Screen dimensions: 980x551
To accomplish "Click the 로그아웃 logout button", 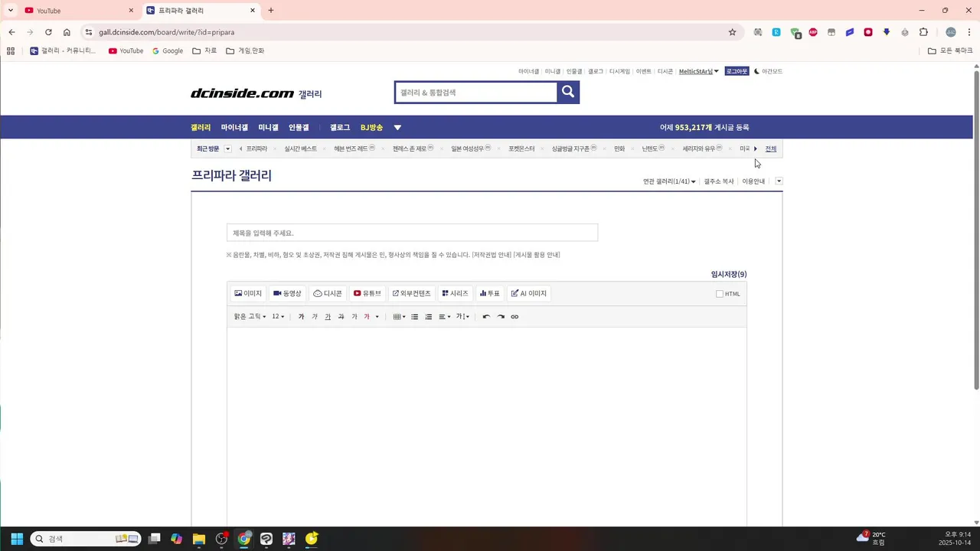I will pos(737,71).
